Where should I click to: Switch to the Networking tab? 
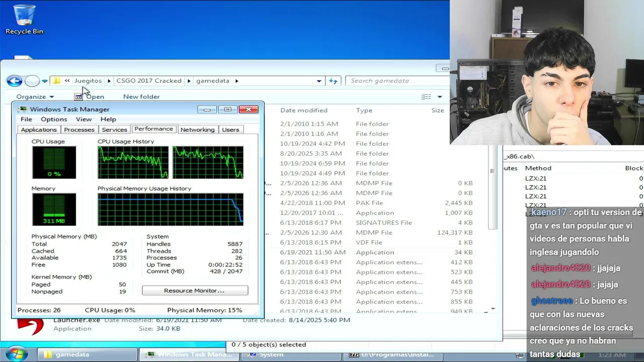pos(197,130)
